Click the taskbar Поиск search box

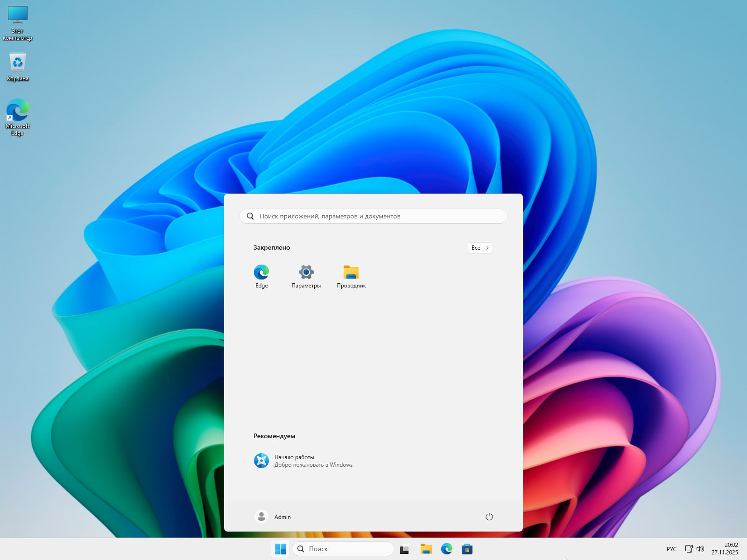[x=343, y=549]
